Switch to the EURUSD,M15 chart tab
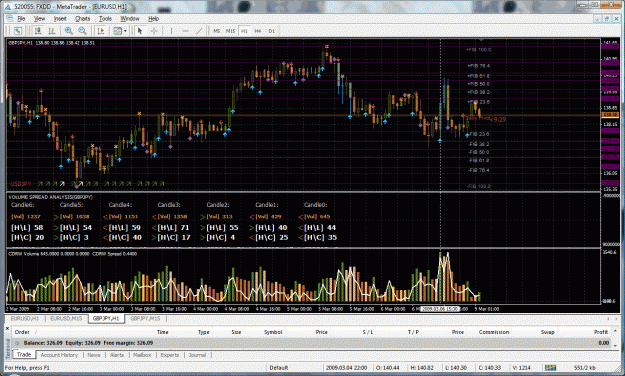The height and width of the screenshot is (376, 625). (66, 319)
